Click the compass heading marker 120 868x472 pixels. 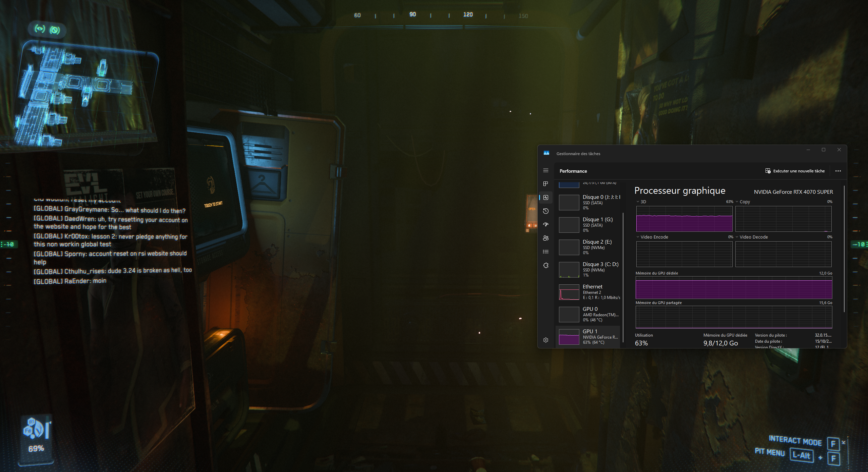click(468, 14)
